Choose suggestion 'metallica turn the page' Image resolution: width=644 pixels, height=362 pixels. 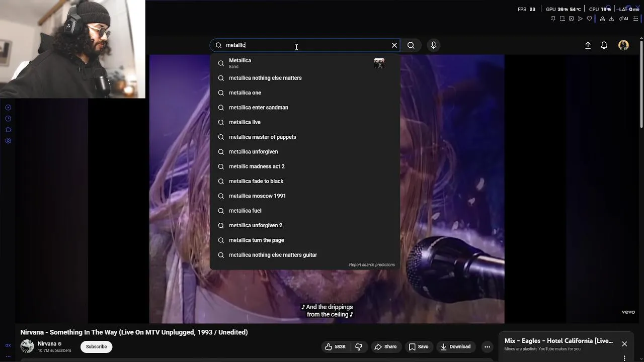coord(305,240)
